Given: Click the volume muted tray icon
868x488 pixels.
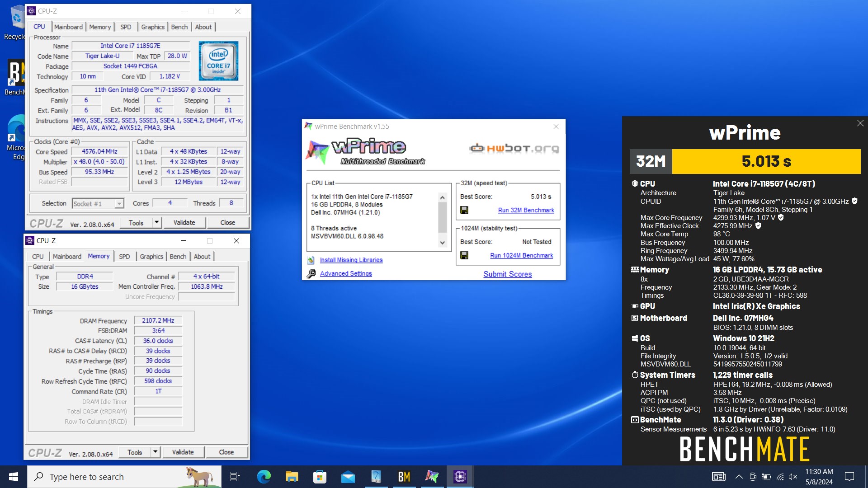Looking at the screenshot, I should click(x=793, y=477).
